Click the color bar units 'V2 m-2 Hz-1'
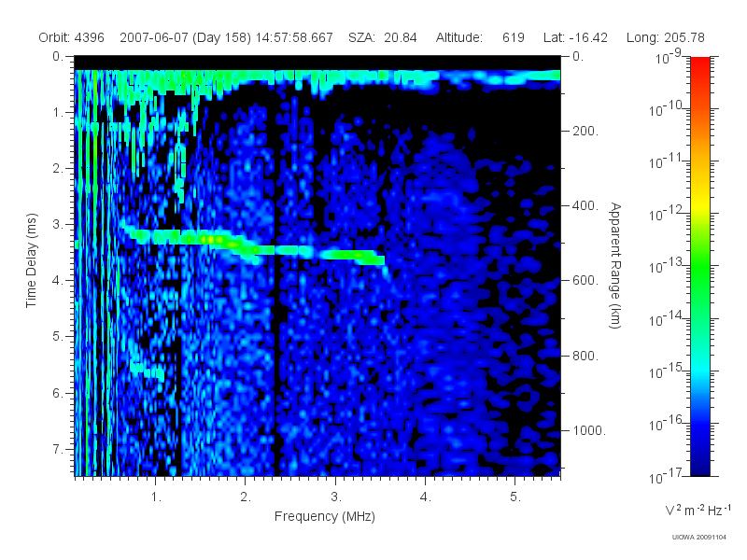Viewport: 747px width, 560px height. coord(698,510)
